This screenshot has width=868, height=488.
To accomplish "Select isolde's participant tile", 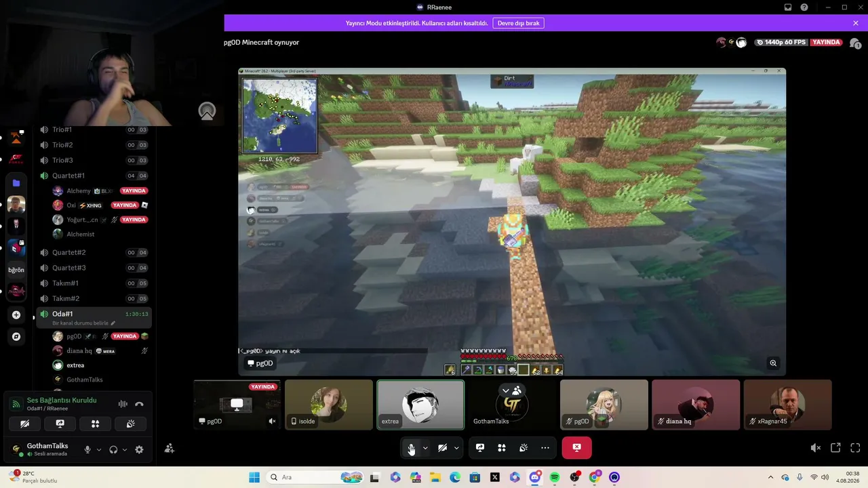I will 329,405.
